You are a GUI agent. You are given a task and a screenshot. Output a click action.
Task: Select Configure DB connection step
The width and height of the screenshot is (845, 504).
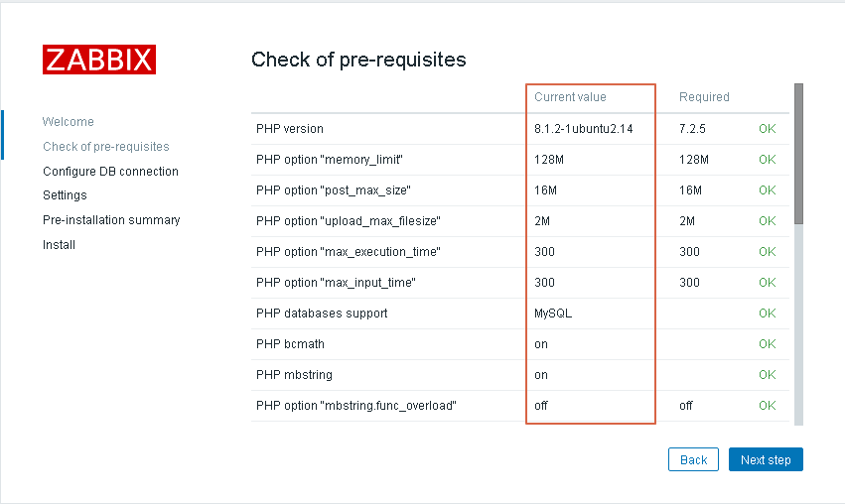tap(110, 172)
